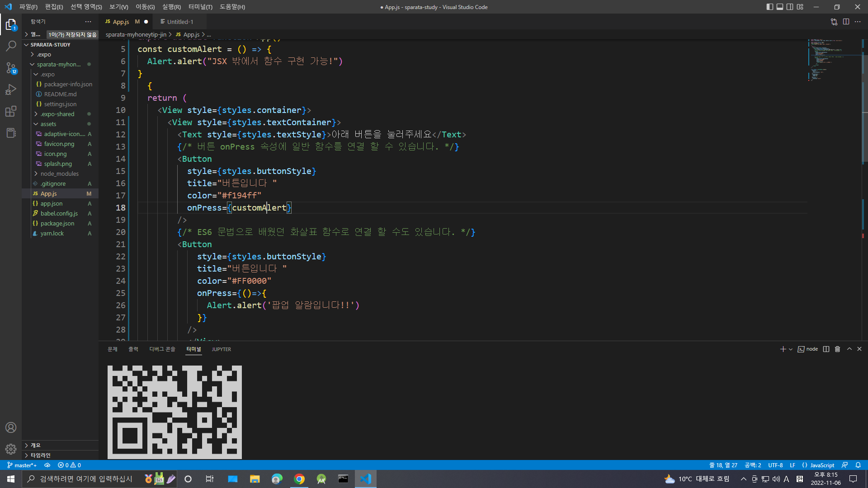Open the File menu (파일)
868x488 pixels.
pos(28,7)
